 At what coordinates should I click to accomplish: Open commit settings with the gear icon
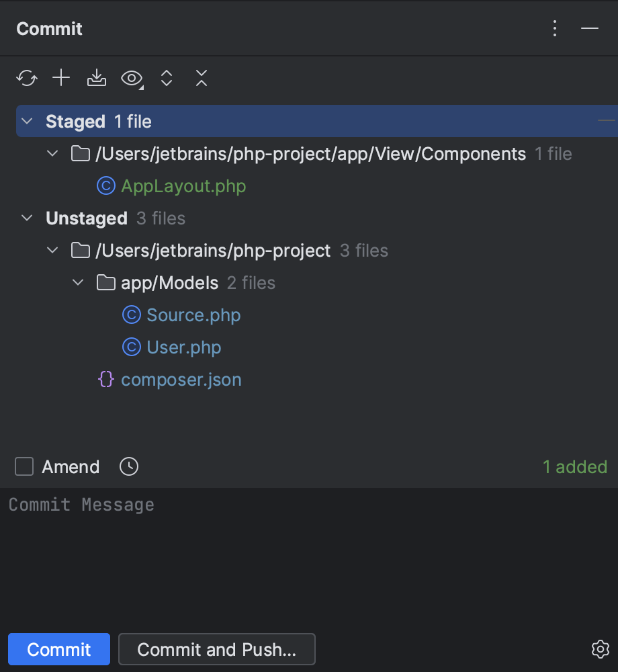600,649
